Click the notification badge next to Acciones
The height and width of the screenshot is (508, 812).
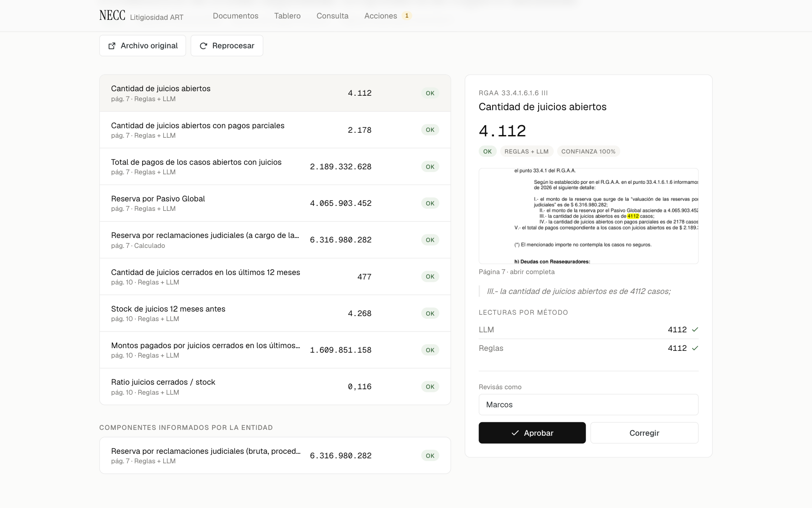[407, 16]
